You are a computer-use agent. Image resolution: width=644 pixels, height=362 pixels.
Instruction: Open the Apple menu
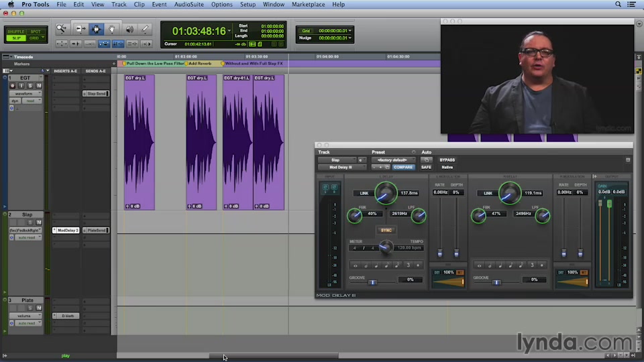pyautogui.click(x=11, y=4)
